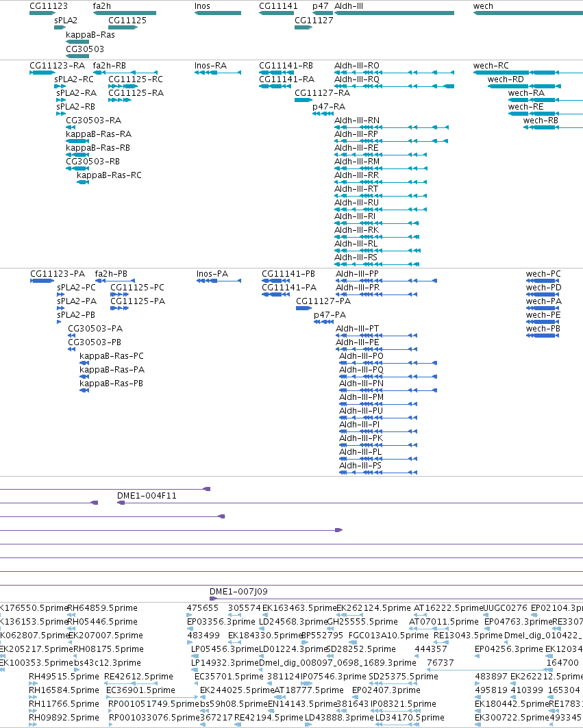The height and width of the screenshot is (728, 583).
Task: Select EST EC36901.5prime
Action: tap(140, 690)
